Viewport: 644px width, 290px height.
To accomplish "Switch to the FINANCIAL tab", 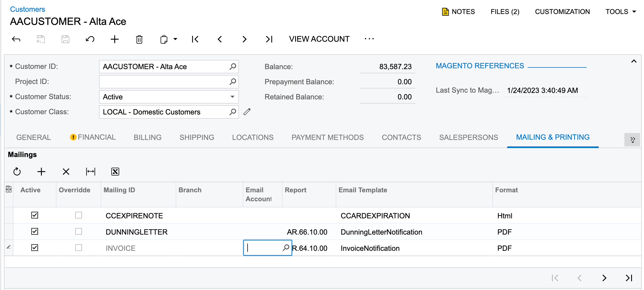I will [x=93, y=137].
